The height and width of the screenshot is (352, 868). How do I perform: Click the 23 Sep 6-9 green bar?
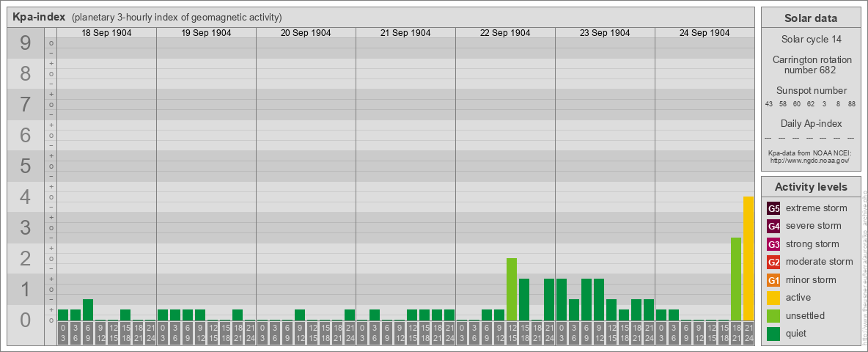coord(586,299)
